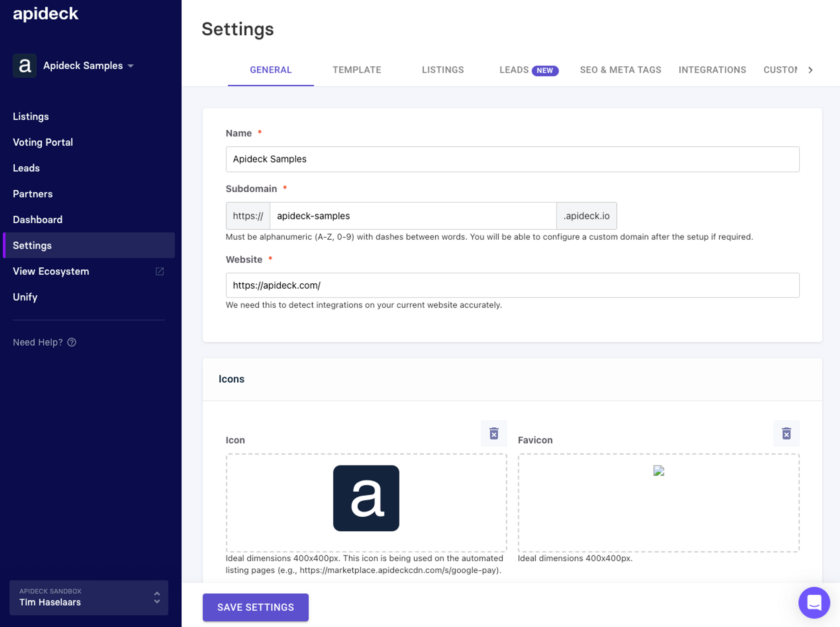Click the Favicon upload dropzone
Screen dimensions: 840x627
659,503
